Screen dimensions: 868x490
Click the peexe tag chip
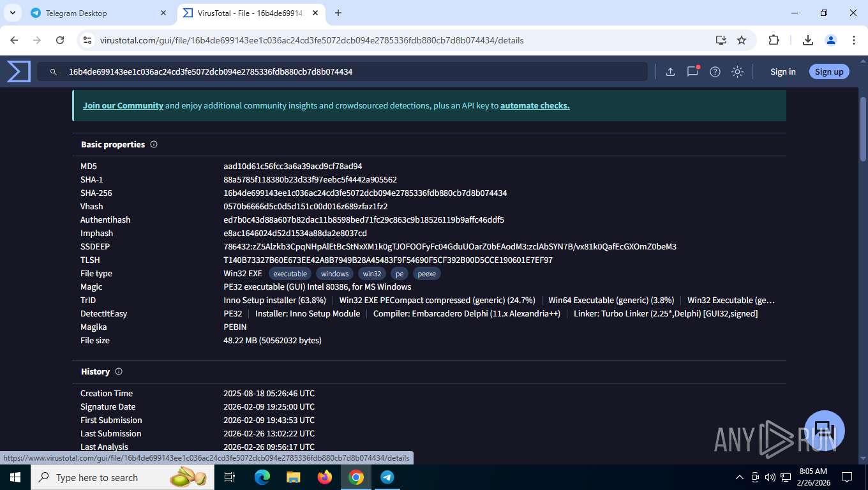(426, 274)
